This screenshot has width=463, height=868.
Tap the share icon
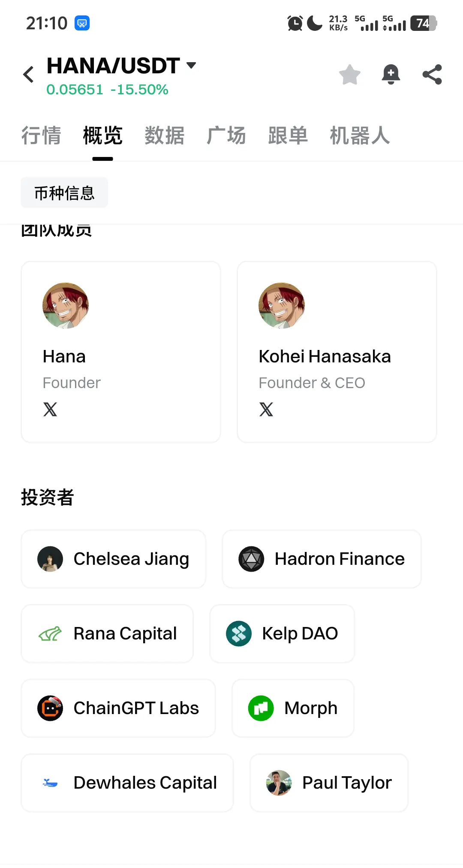(x=432, y=75)
